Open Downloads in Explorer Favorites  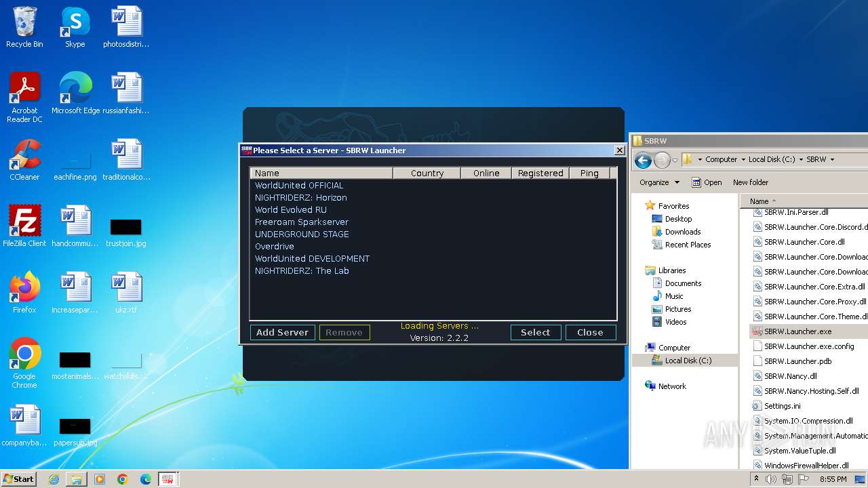pyautogui.click(x=675, y=232)
